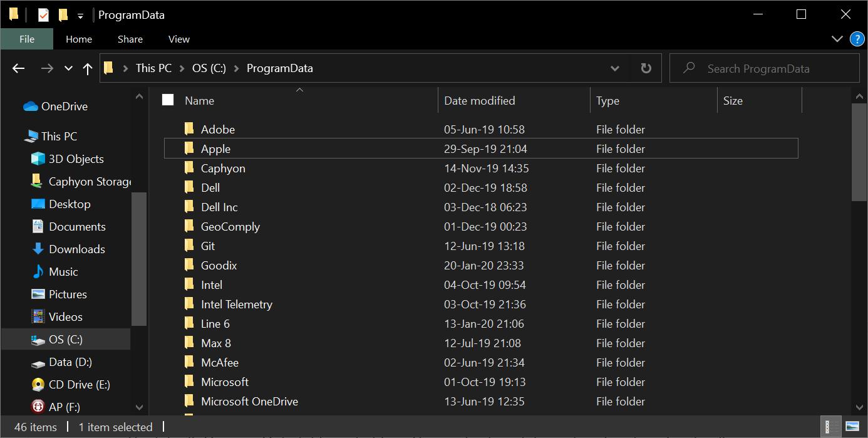Open the Customize Quick Access Toolbar dropdown

[80, 16]
